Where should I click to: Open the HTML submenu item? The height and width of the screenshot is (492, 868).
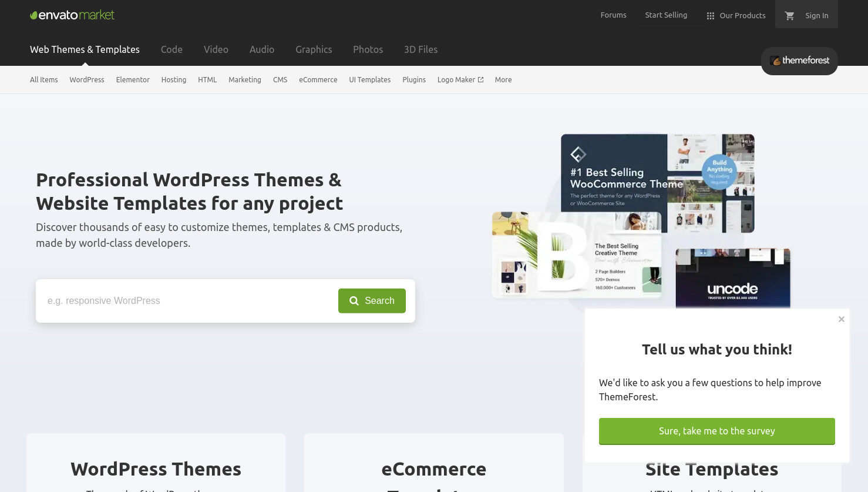(207, 80)
